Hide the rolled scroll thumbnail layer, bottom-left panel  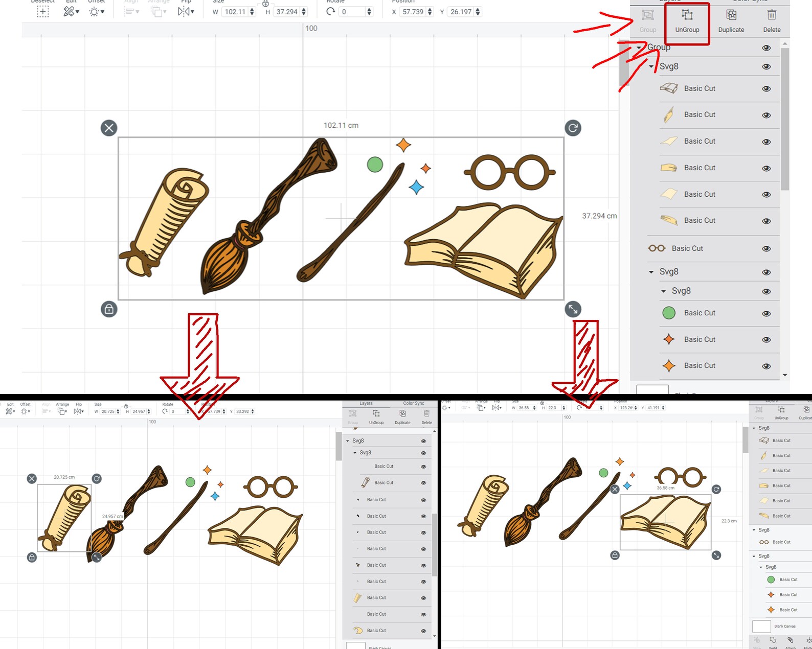point(423,483)
